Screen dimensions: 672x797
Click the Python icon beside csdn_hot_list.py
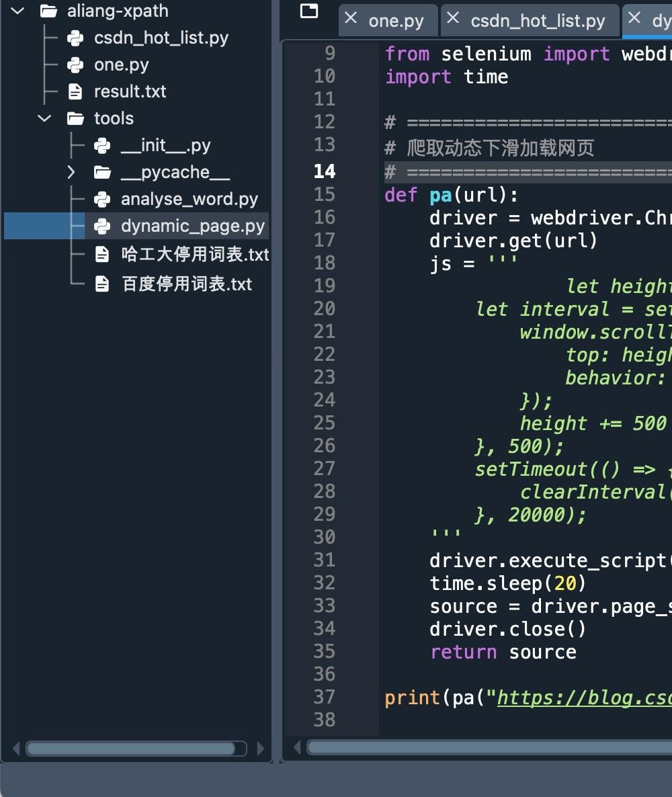pyautogui.click(x=75, y=38)
